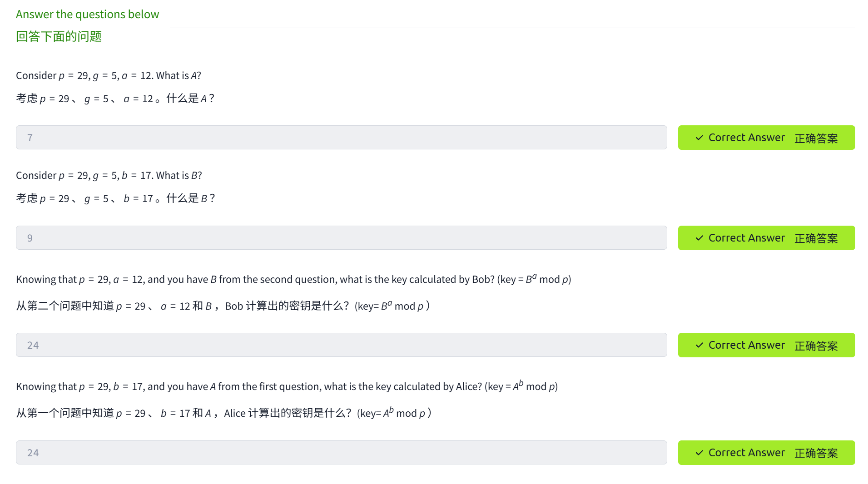Screen dimensions: 868x484
Task: Focus the answer field containing 9
Action: pyautogui.click(x=341, y=238)
